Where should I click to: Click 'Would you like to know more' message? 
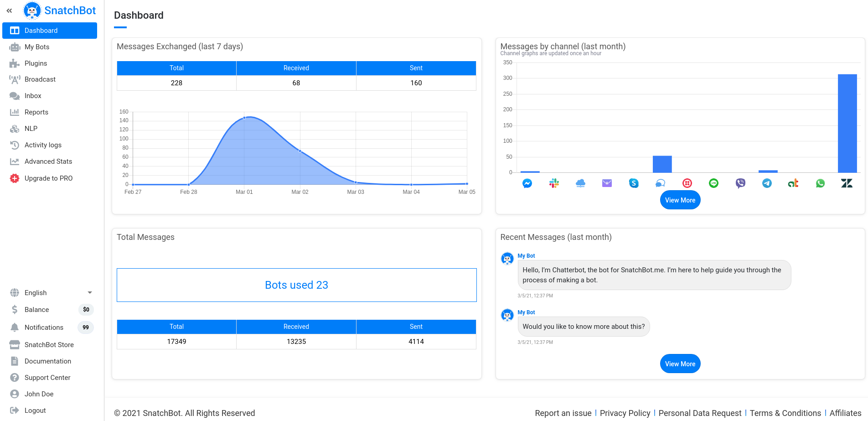pos(584,327)
